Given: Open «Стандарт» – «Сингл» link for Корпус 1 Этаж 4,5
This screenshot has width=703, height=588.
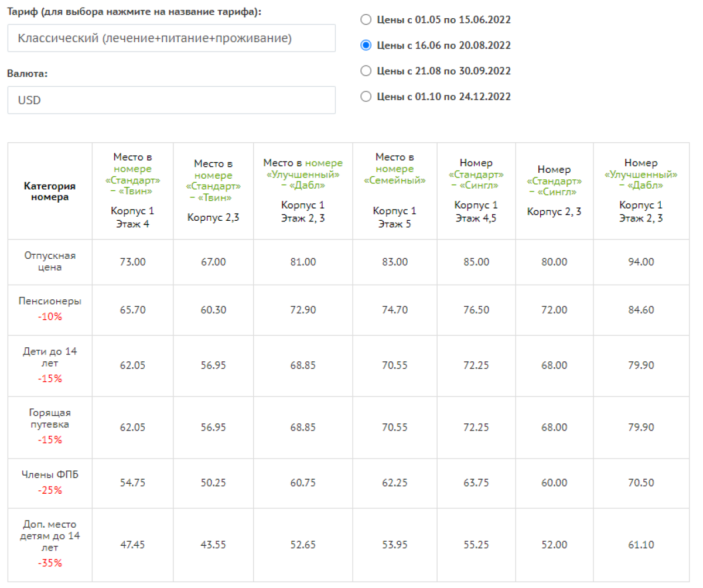Looking at the screenshot, I should pyautogui.click(x=476, y=180).
